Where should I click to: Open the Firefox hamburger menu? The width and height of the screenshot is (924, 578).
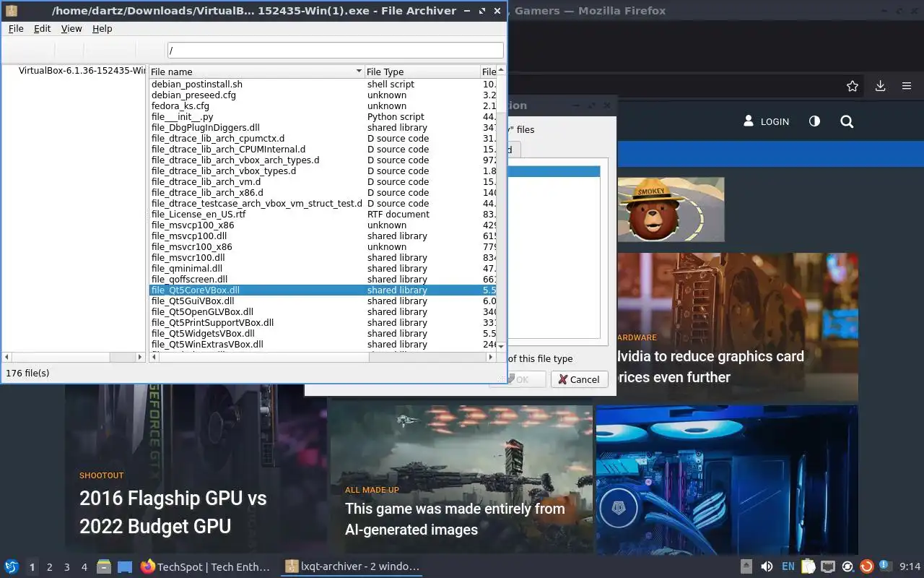click(x=907, y=86)
